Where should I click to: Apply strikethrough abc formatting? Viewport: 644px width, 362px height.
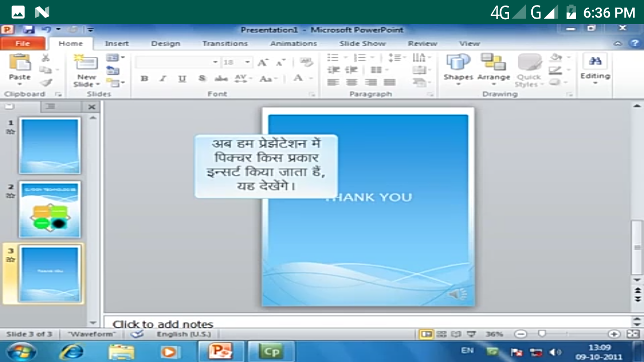pyautogui.click(x=221, y=78)
